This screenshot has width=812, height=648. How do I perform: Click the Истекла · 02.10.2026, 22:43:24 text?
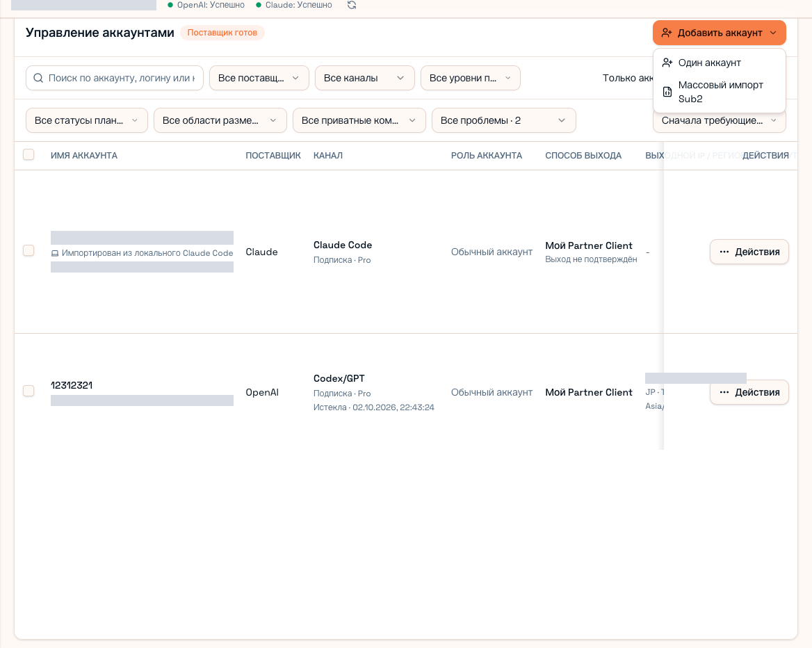click(x=373, y=407)
